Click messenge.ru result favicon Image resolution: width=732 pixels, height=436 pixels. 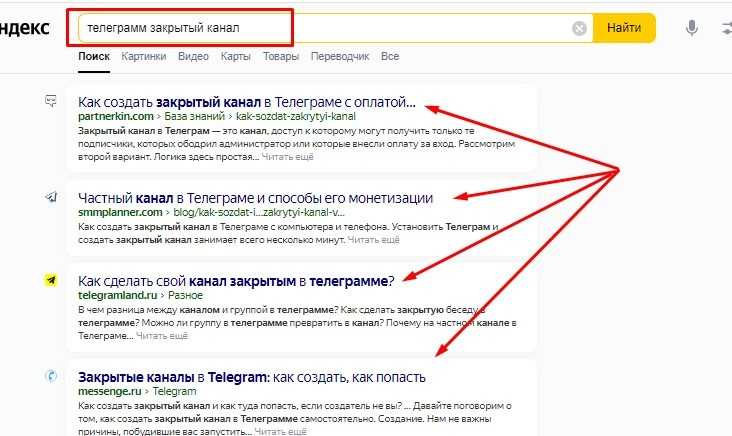tap(51, 375)
